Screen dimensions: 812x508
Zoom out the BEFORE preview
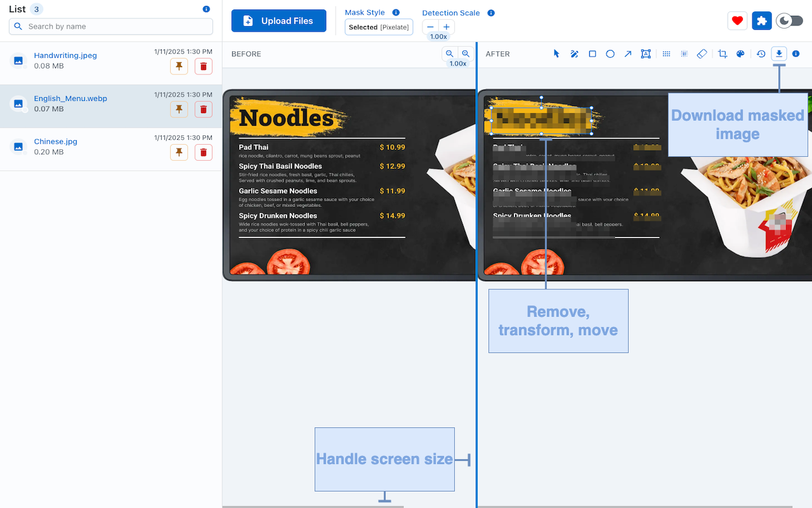coord(450,54)
